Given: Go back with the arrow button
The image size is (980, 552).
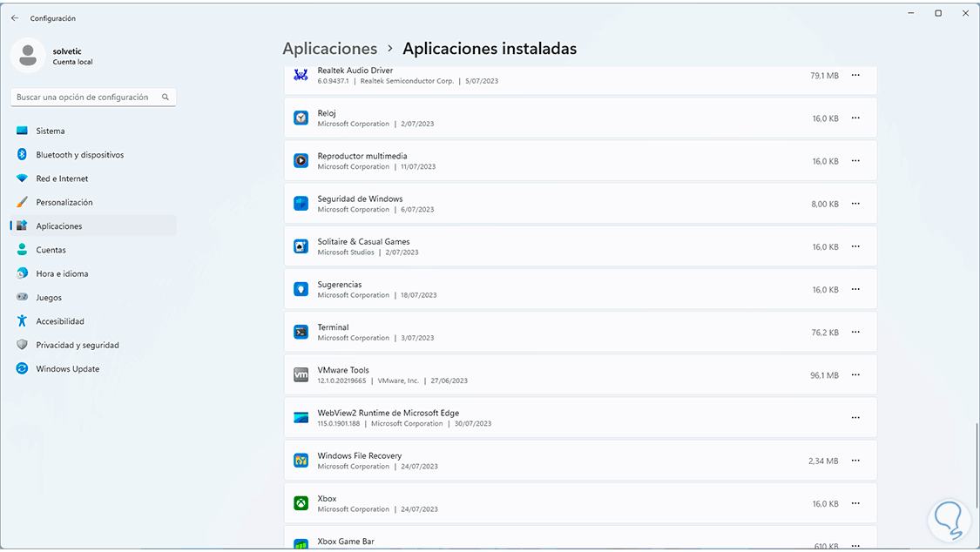Looking at the screenshot, I should coord(15,18).
